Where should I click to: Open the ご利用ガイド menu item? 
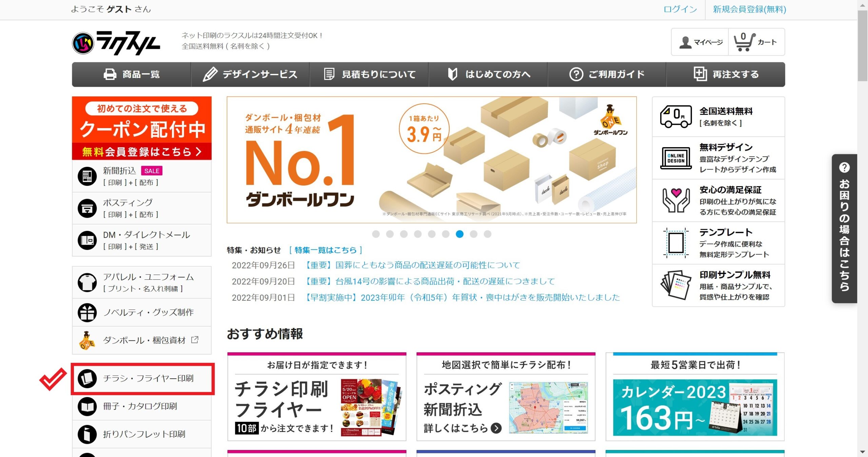pyautogui.click(x=607, y=74)
